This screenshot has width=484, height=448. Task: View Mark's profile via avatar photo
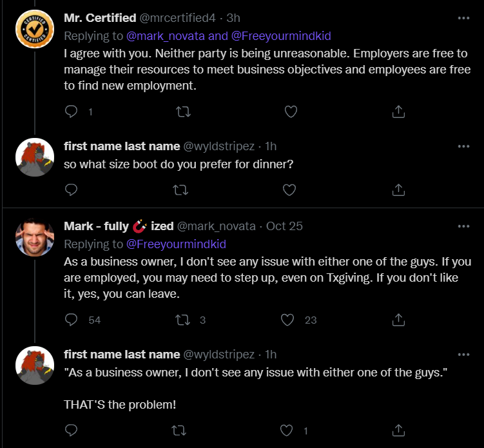[x=35, y=237]
